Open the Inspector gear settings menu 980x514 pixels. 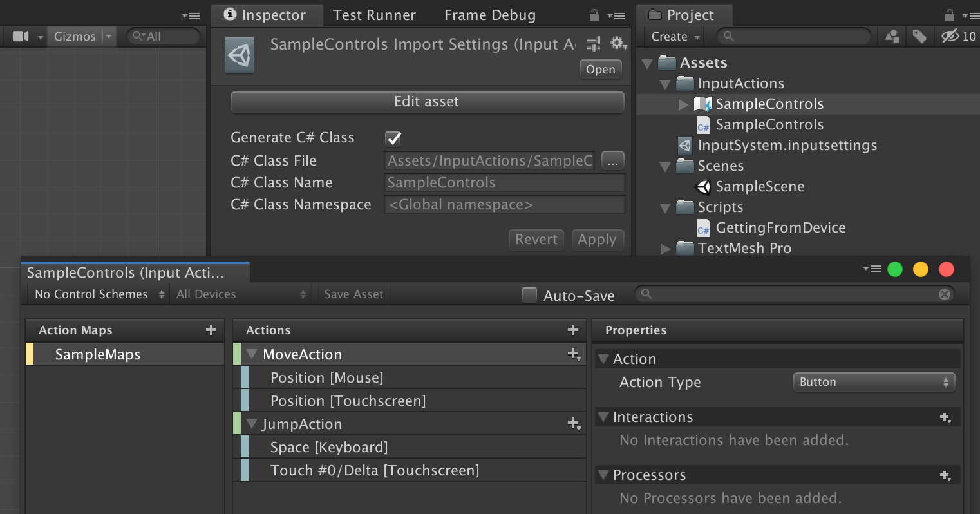click(619, 43)
